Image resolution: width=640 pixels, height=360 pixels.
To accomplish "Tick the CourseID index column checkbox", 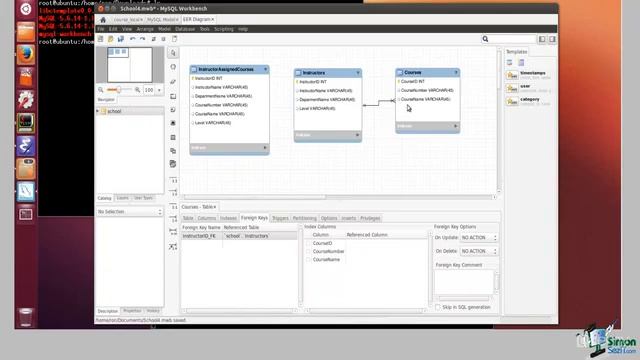I will (x=309, y=243).
